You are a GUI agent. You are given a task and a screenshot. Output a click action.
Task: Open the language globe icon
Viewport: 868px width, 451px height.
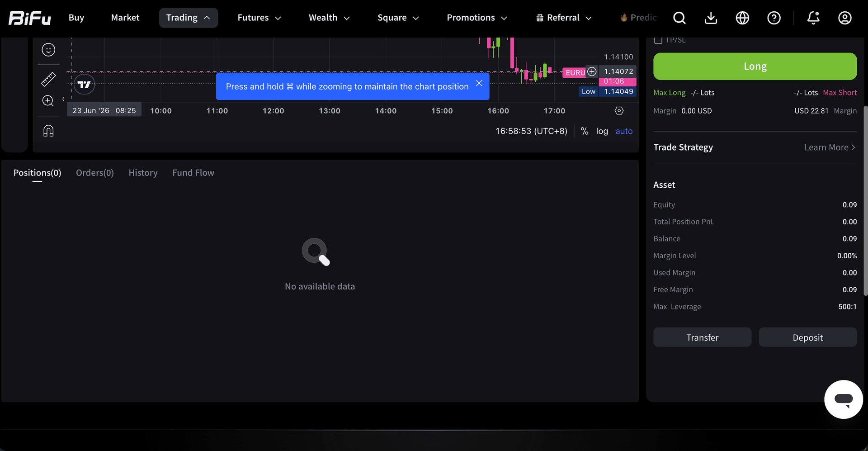(742, 18)
